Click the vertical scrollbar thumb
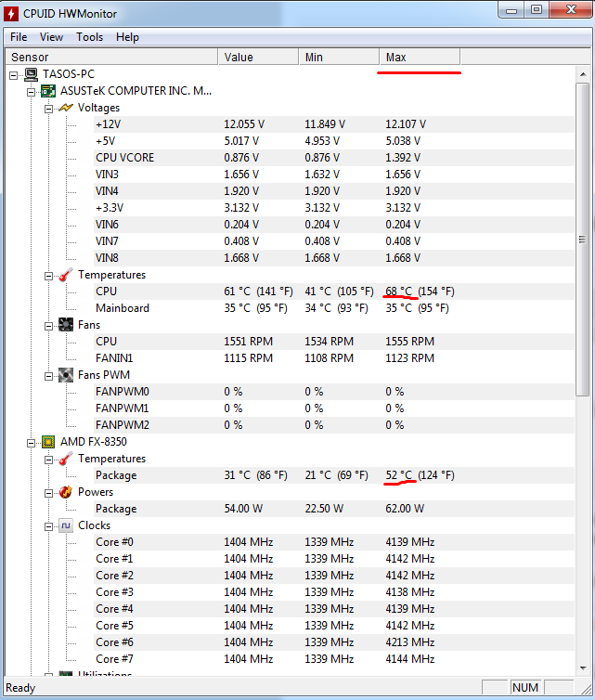The image size is (595, 700). click(x=583, y=240)
